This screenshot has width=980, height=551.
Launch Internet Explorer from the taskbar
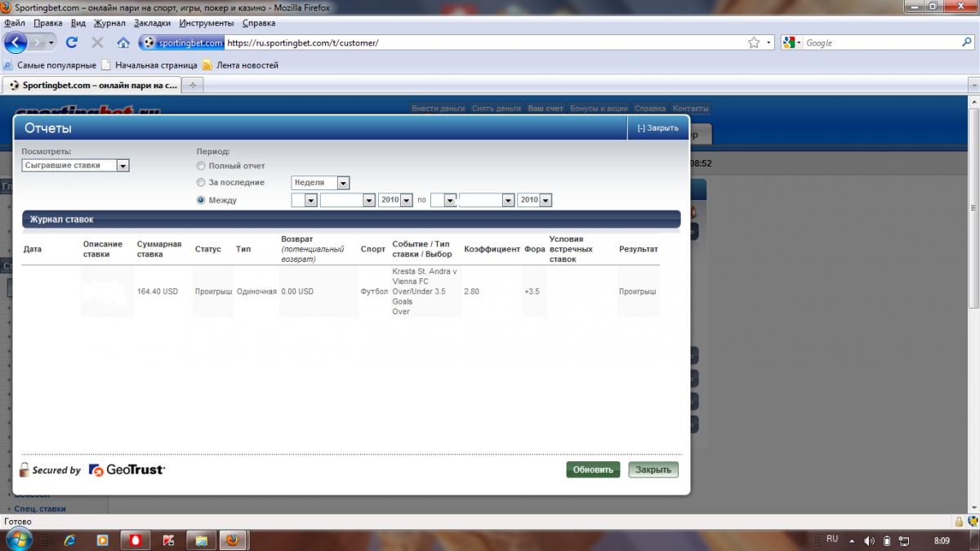click(x=69, y=540)
